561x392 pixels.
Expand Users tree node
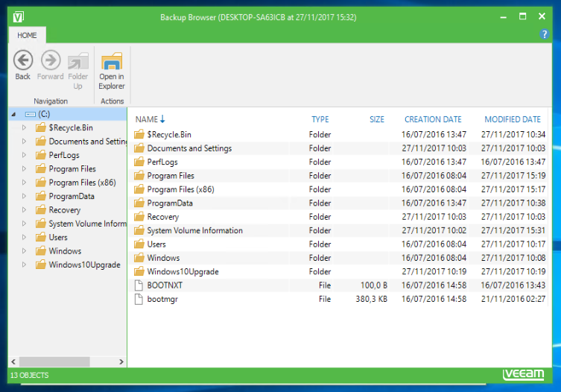pos(24,237)
